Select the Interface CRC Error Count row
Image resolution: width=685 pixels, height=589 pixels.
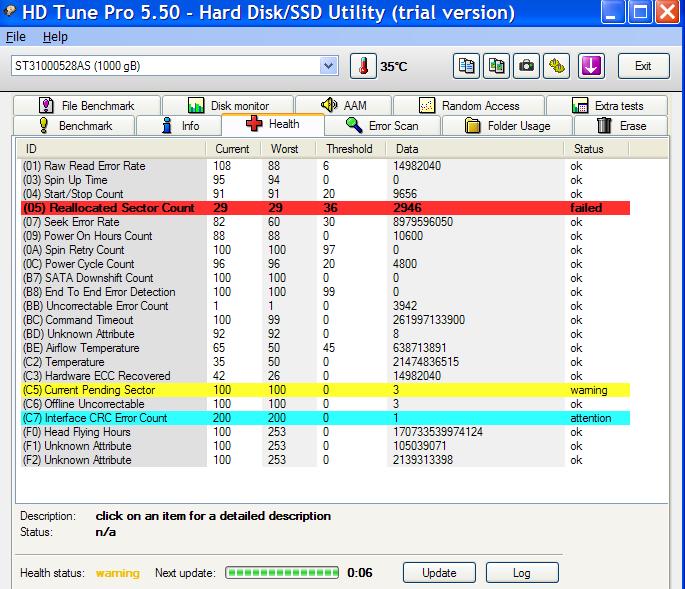click(x=325, y=418)
